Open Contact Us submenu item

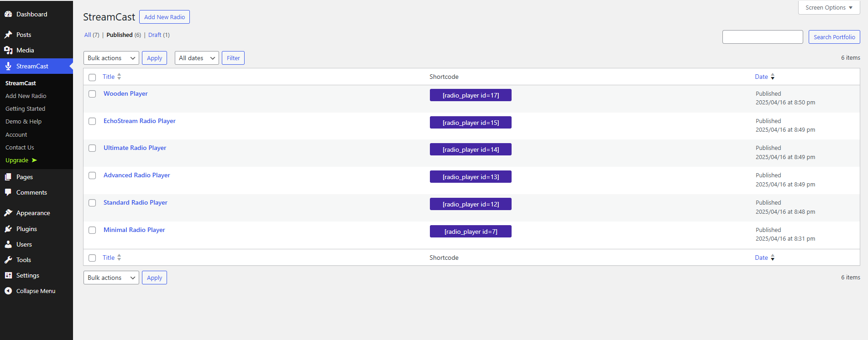[x=20, y=147]
